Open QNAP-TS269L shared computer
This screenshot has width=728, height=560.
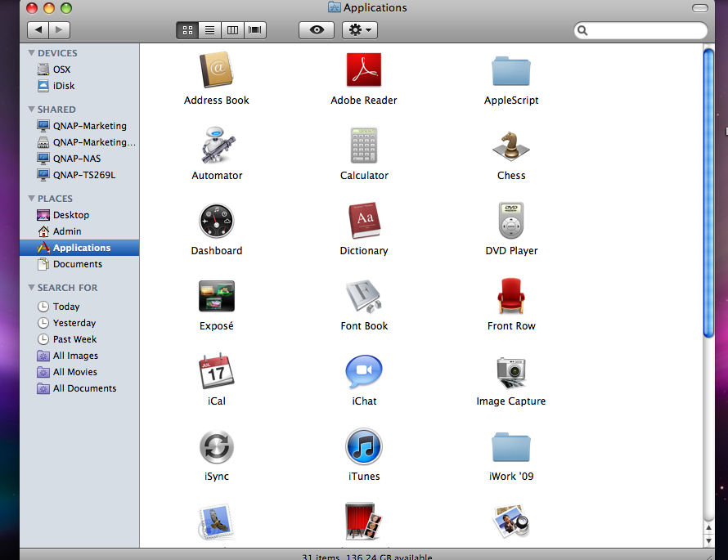pyautogui.click(x=79, y=175)
